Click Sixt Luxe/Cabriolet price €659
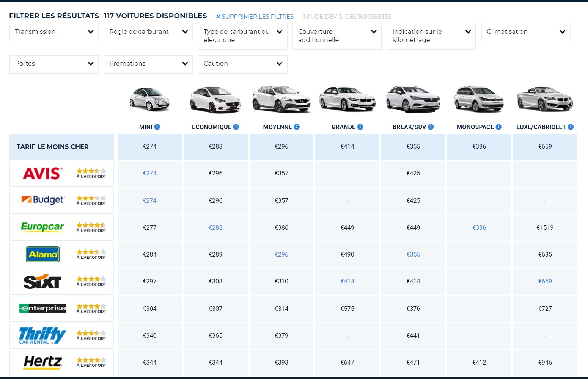This screenshot has height=379, width=588. pyautogui.click(x=545, y=281)
